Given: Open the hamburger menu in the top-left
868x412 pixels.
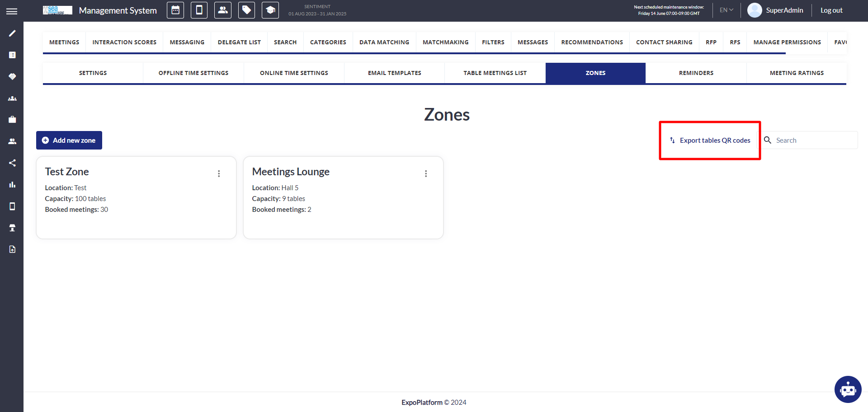Looking at the screenshot, I should 12,11.
